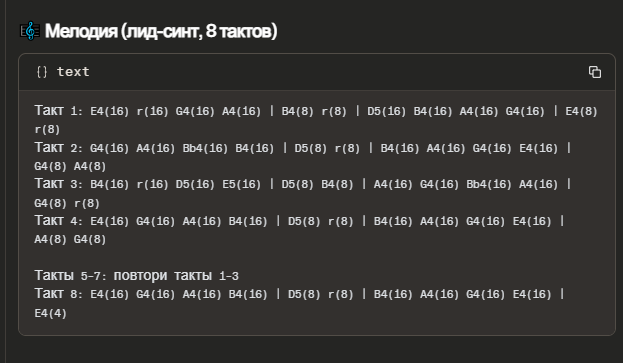Click the final note 'E4(4)'

50,313
